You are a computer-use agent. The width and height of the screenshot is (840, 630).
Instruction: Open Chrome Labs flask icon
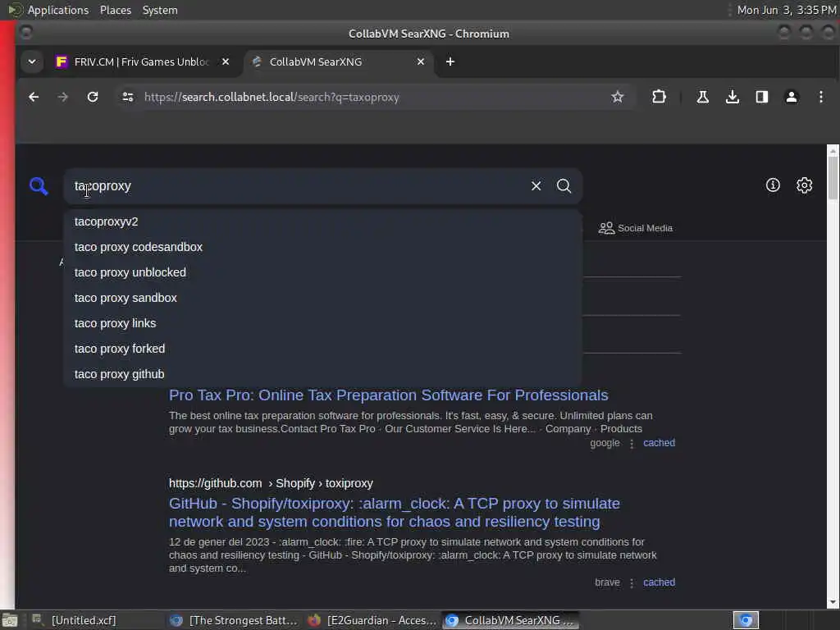702,97
